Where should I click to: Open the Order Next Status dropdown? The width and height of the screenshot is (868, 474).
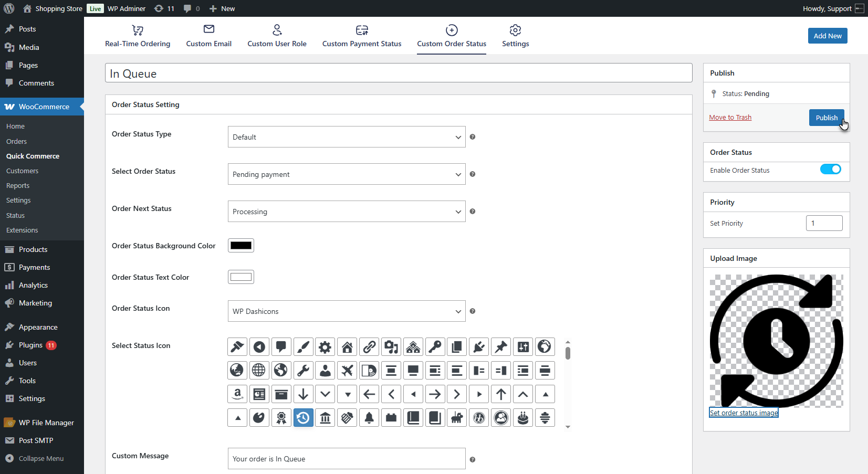347,212
